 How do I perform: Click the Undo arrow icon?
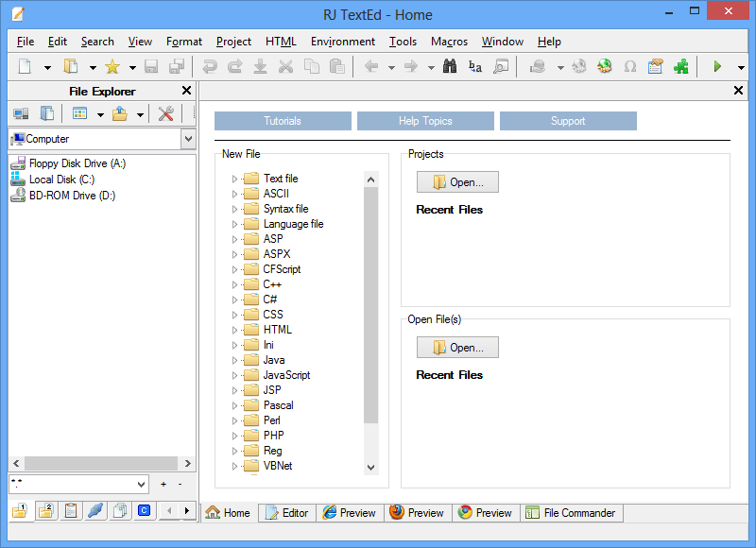210,66
